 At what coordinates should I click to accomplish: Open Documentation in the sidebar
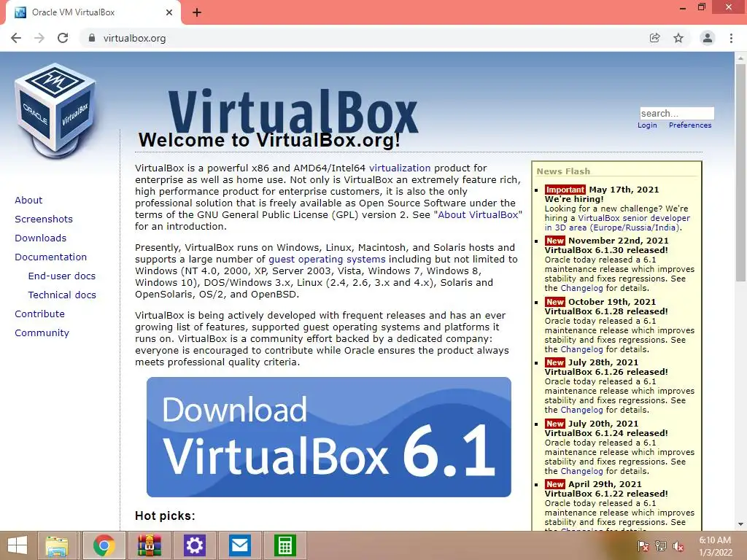51,257
